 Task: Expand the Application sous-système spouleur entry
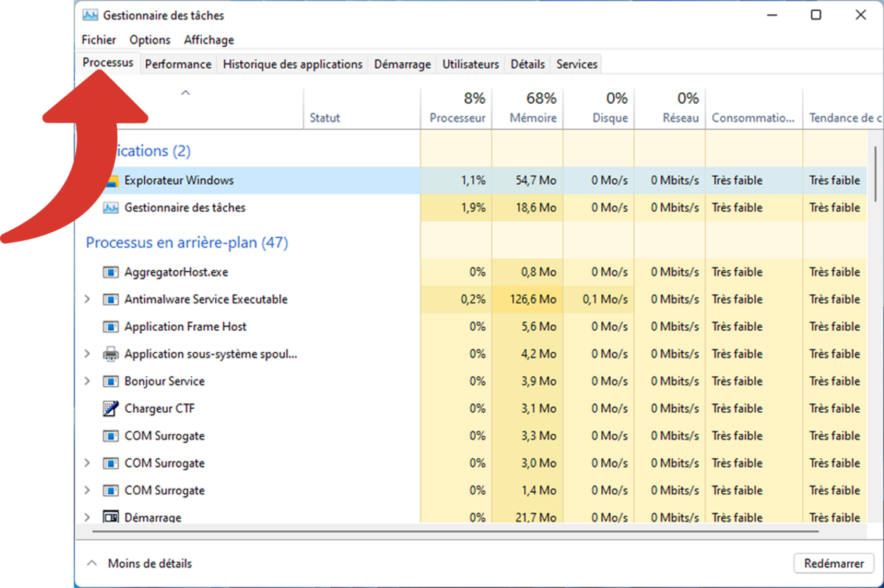coord(87,354)
